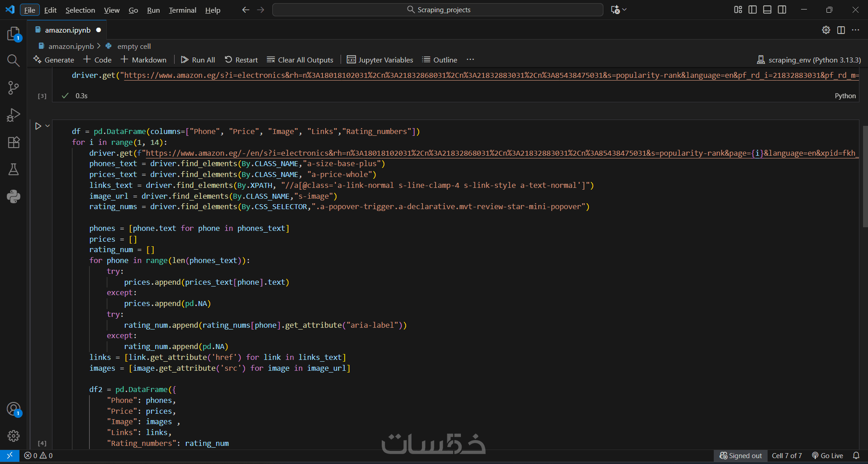Click Cell 7 of 7 status entry
This screenshot has height=464, width=868.
(x=787, y=455)
